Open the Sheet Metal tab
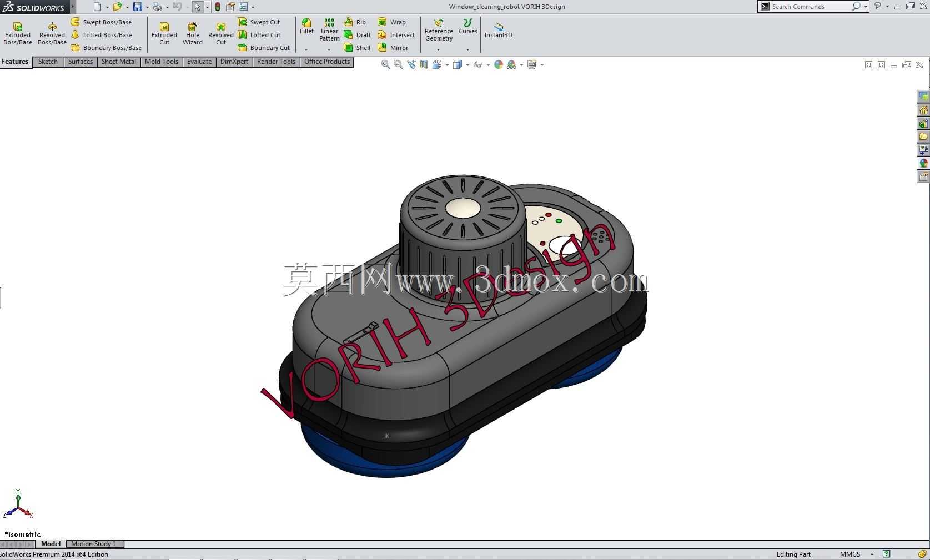 tap(119, 62)
